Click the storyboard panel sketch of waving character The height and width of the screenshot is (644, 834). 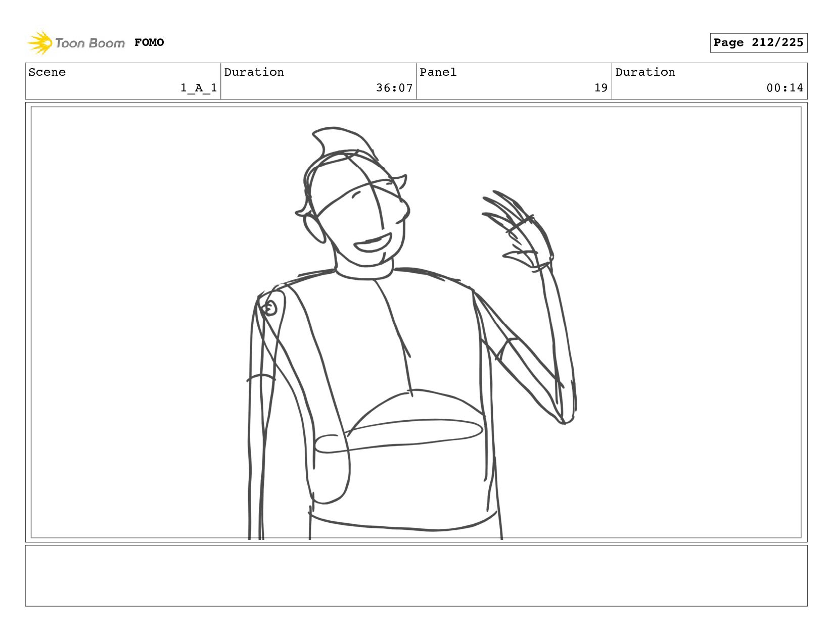[x=416, y=322]
